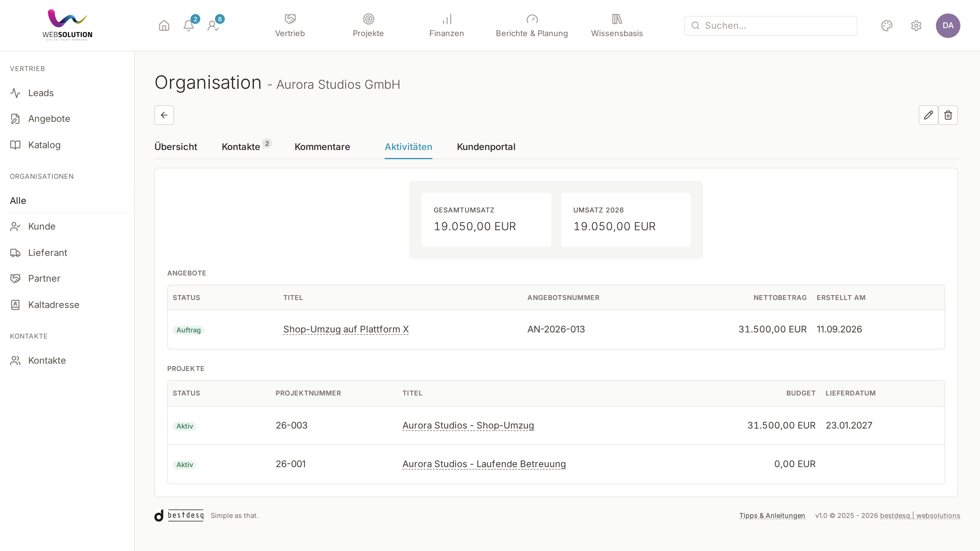Open the Finanzen navigation menu
Screen dimensions: 980x551
tap(447, 25)
